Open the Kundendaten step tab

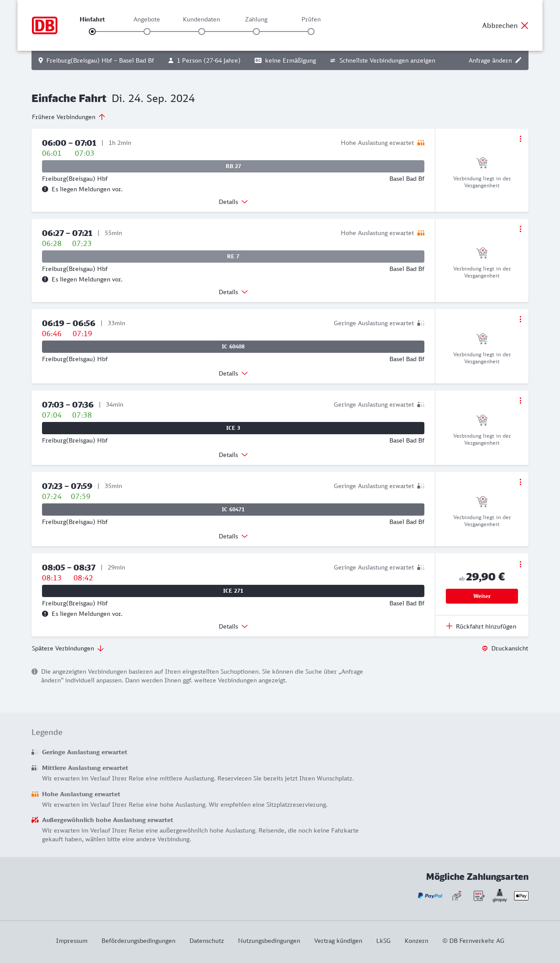pos(201,20)
